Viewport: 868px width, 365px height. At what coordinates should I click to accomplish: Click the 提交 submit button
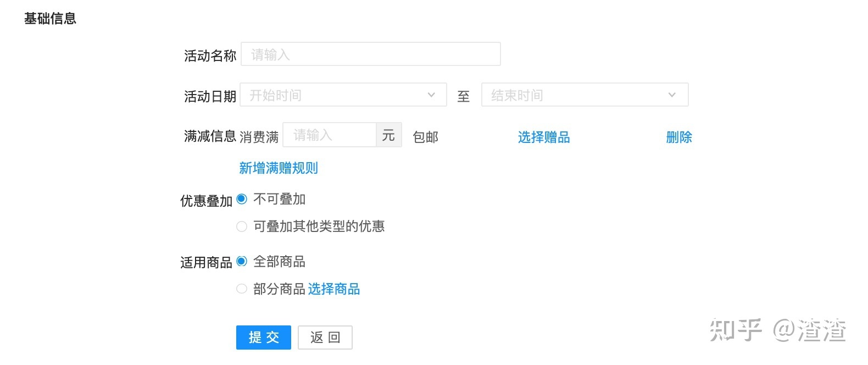pyautogui.click(x=264, y=338)
